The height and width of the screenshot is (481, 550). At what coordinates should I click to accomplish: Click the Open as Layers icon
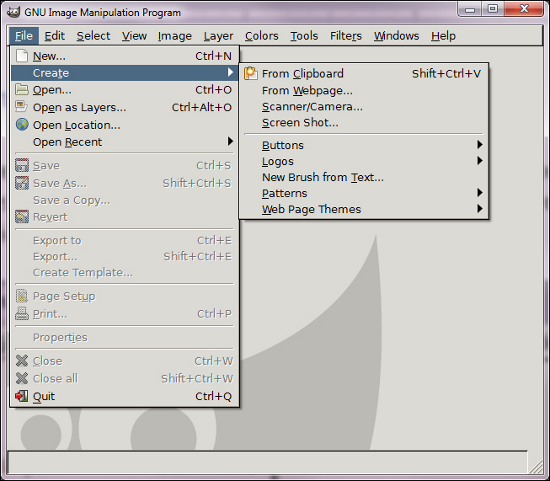click(x=21, y=107)
